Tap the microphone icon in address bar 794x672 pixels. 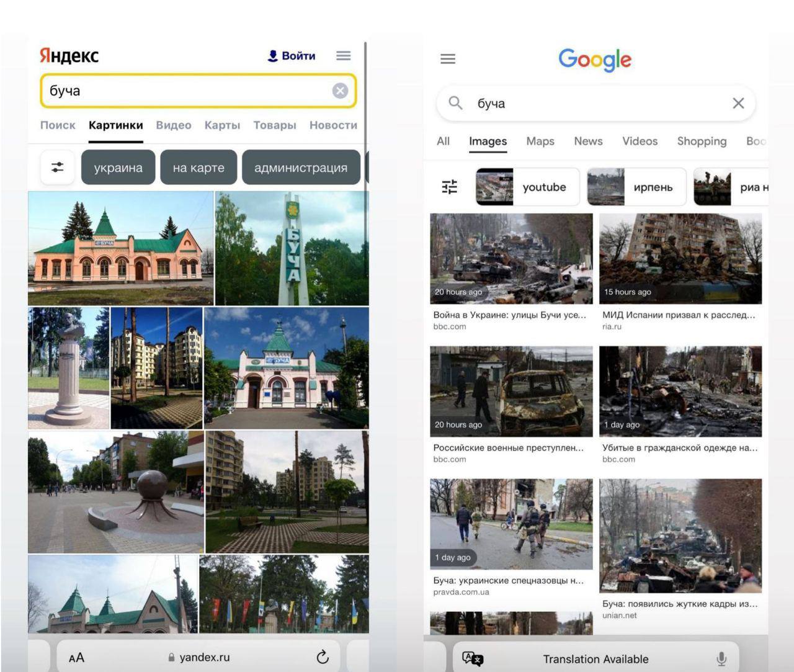721,659
